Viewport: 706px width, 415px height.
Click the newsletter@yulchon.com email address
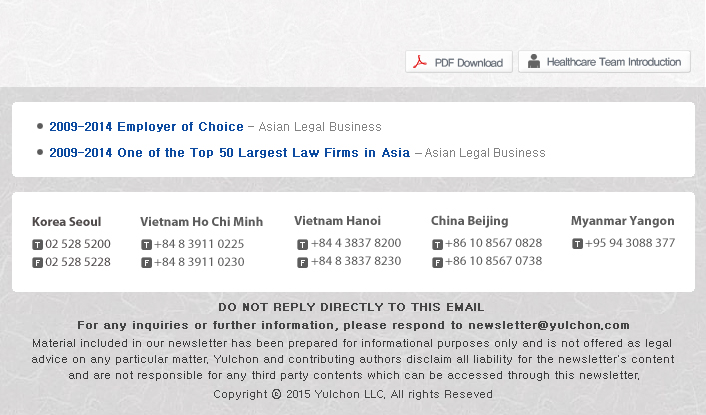549,325
